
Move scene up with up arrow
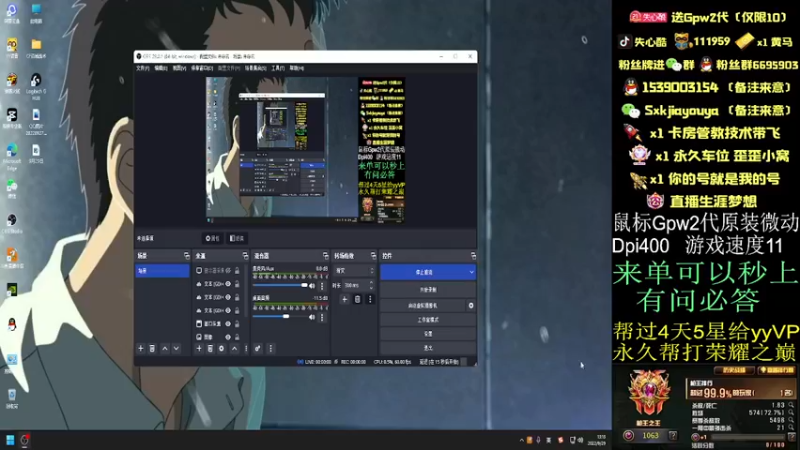coord(165,348)
